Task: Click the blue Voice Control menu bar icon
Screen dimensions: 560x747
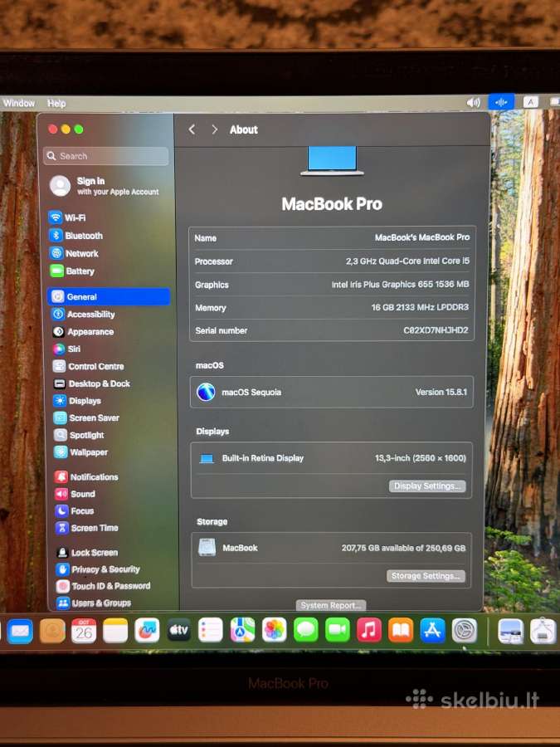Action: click(501, 102)
